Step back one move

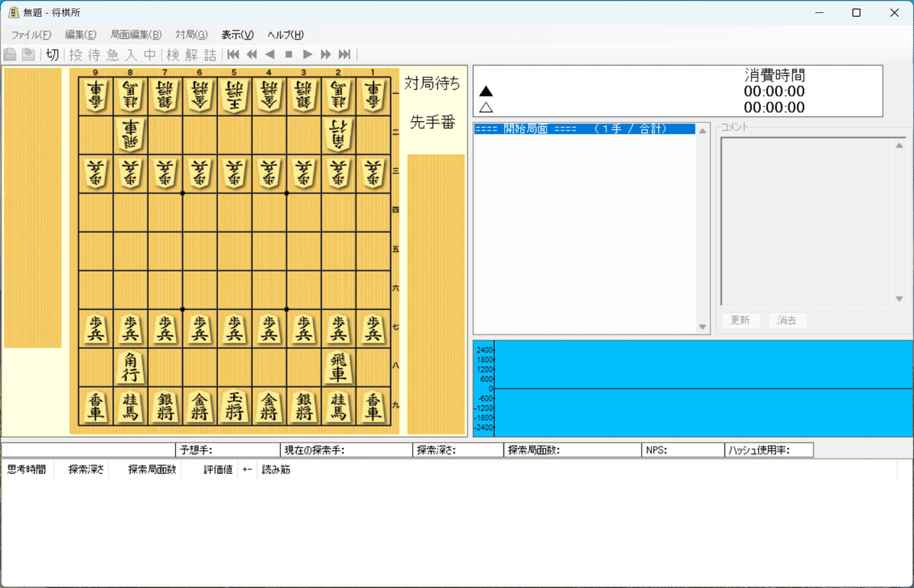(270, 54)
